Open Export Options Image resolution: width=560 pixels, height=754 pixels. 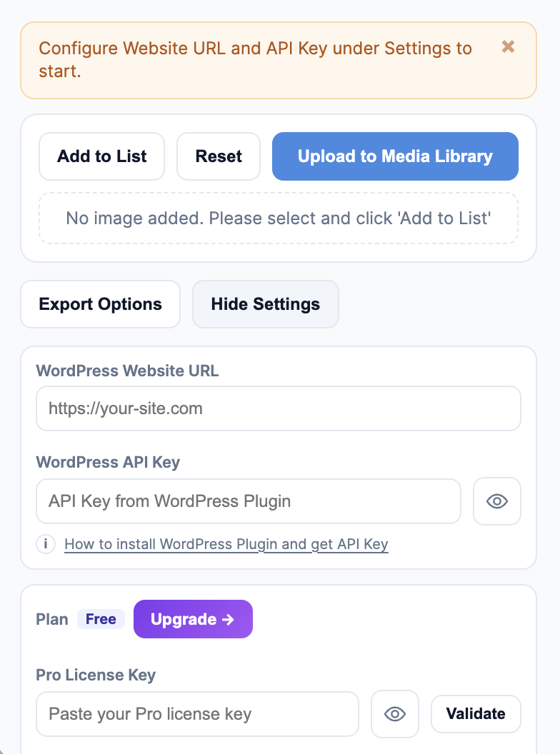click(x=100, y=304)
